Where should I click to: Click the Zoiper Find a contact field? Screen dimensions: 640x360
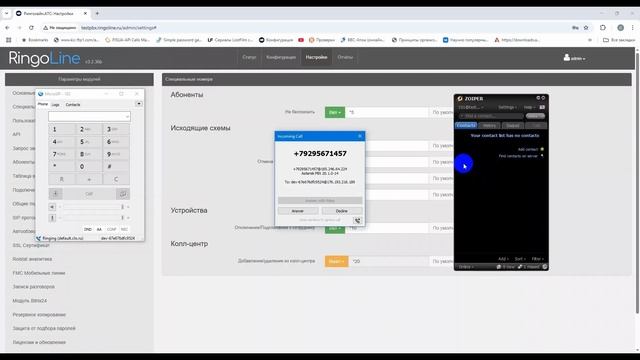click(491, 116)
